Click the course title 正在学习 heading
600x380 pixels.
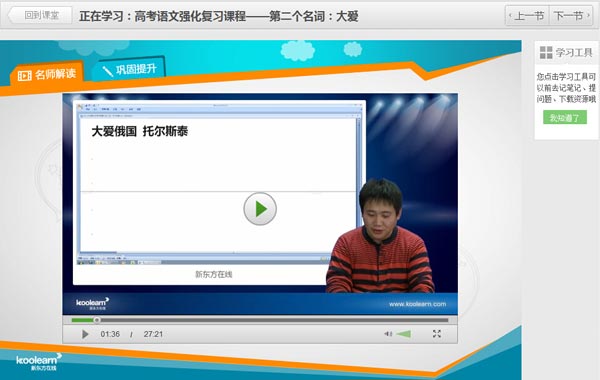pos(218,16)
